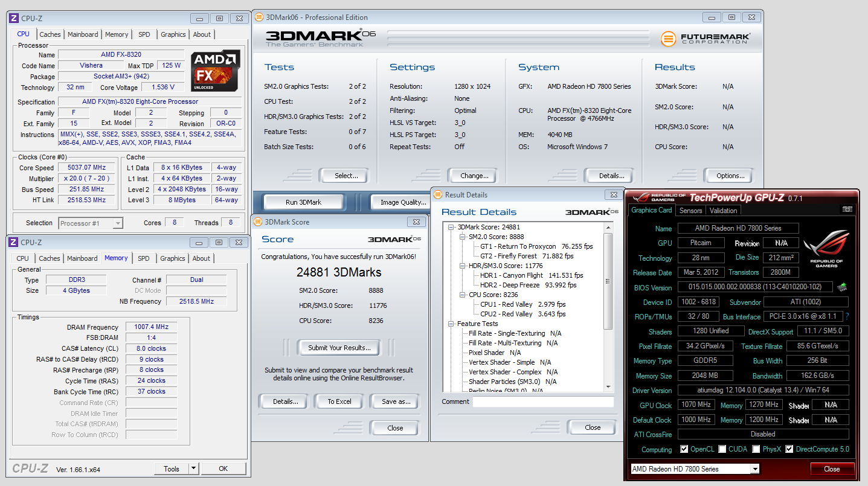Click the GPU-Z Name field AMD Radeon HD 7800 Series
Viewport: 868px width, 486px height.
tap(738, 228)
